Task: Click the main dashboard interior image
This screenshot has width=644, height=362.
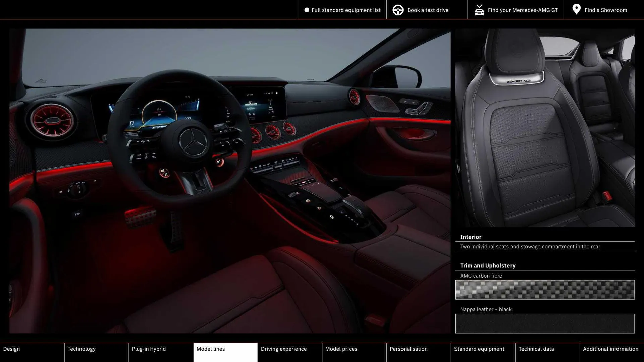Action: [x=230, y=181]
